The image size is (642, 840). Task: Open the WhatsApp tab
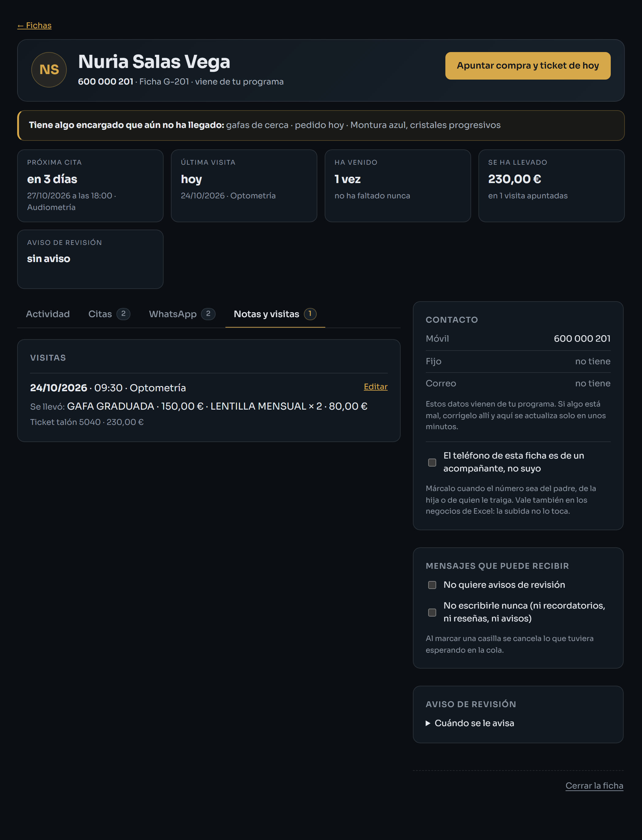tap(182, 314)
